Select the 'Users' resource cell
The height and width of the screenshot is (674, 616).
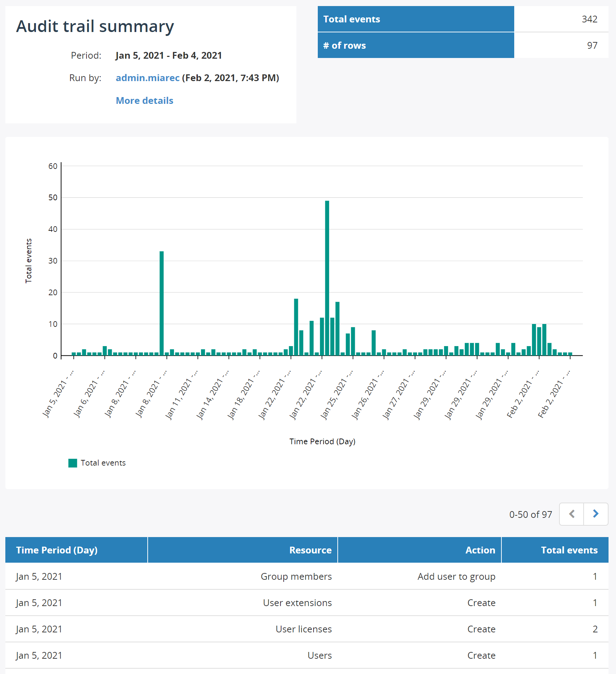pos(320,655)
